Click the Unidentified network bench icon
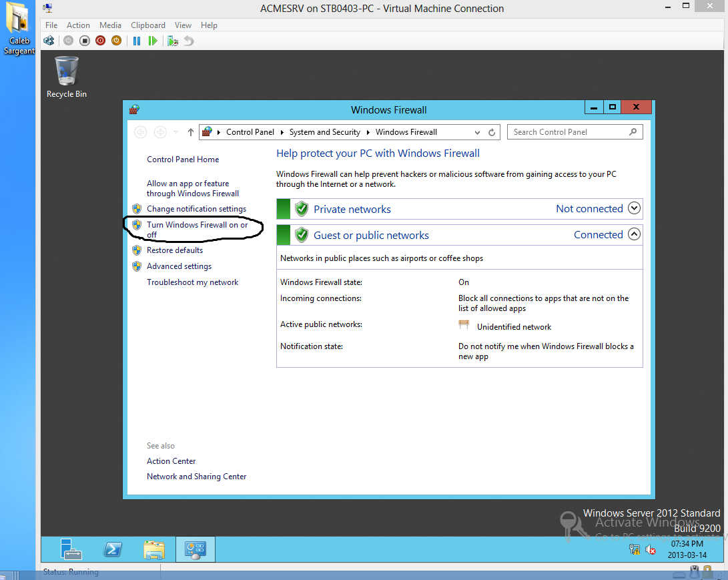The height and width of the screenshot is (580, 728). coord(464,324)
